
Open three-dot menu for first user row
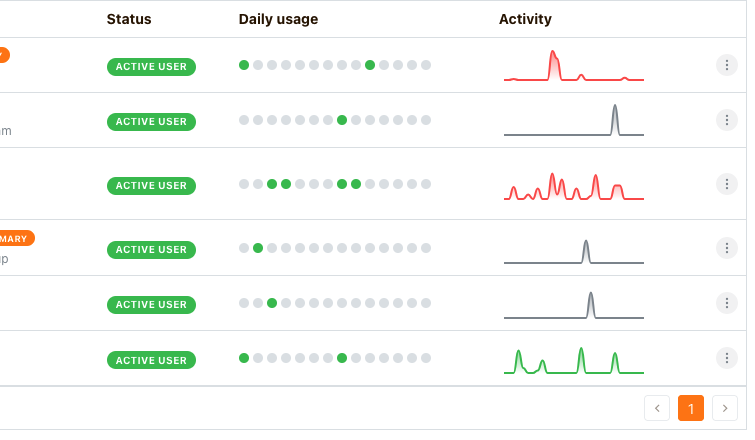point(727,66)
